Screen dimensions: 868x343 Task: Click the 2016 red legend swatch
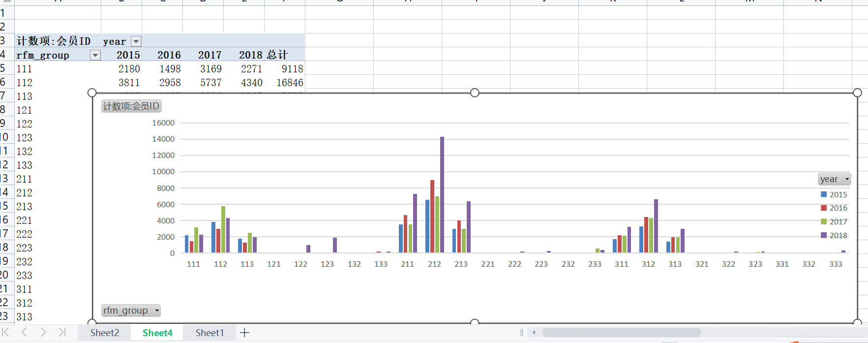point(824,208)
